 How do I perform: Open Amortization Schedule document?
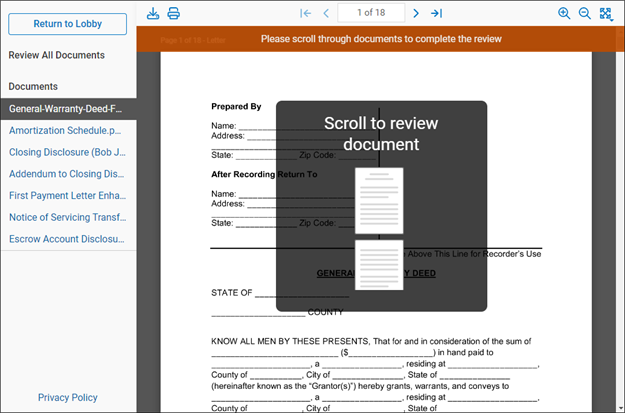click(x=66, y=130)
